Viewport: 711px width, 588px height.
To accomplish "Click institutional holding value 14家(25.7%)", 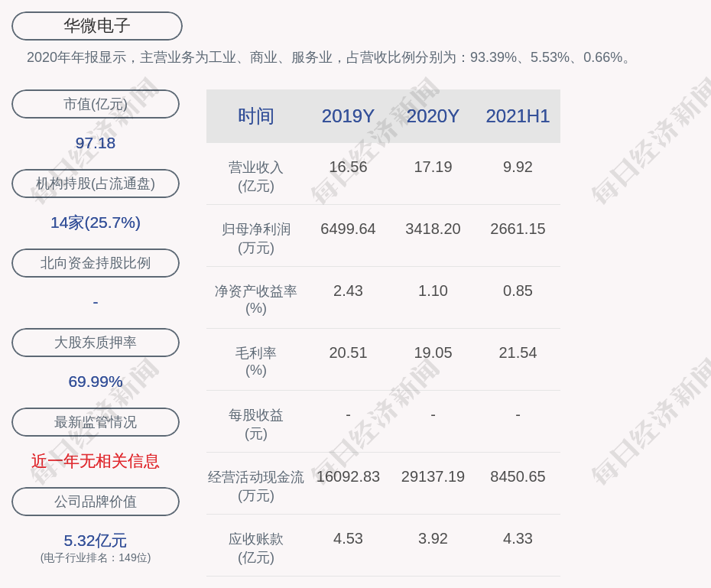I will (x=96, y=223).
